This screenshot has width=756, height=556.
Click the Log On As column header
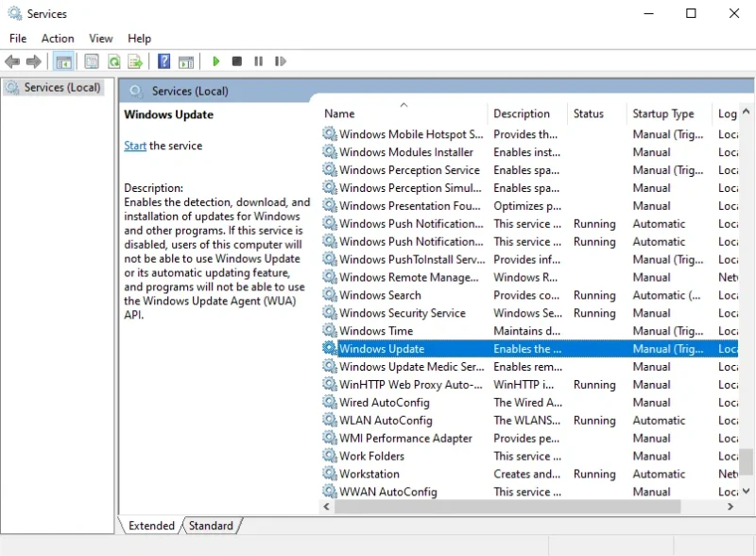tap(727, 113)
